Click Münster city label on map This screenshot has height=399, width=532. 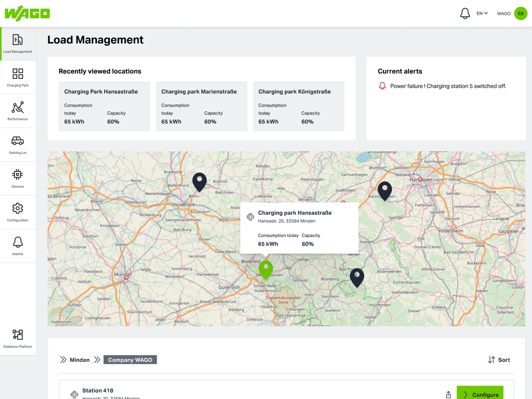point(123,274)
